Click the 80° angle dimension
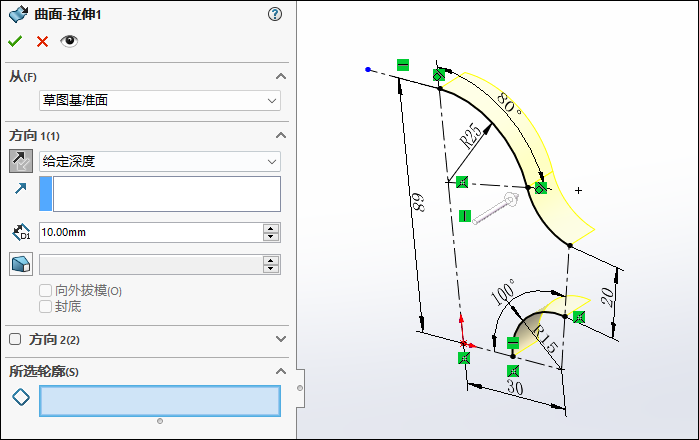Screen dimensions: 699x440 coord(508,104)
